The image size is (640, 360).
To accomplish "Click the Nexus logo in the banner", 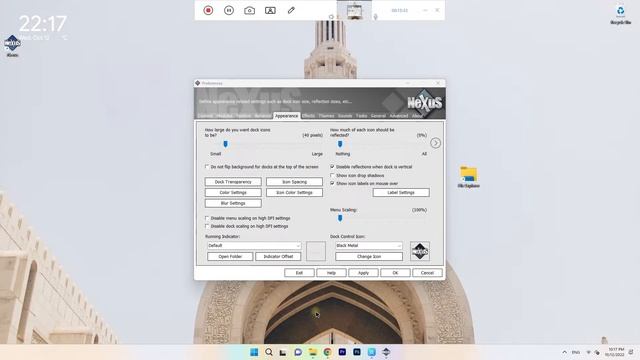I will [424, 103].
